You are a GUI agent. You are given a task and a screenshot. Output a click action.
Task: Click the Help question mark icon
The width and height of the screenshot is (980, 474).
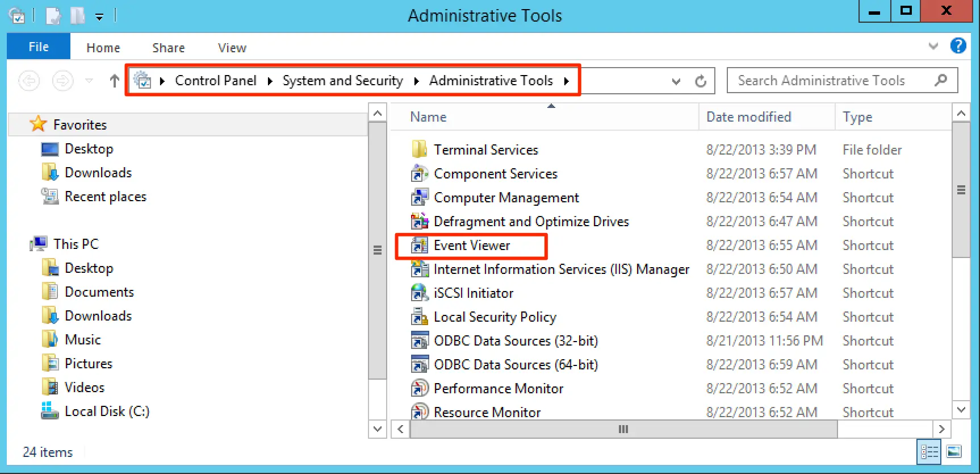tap(958, 46)
